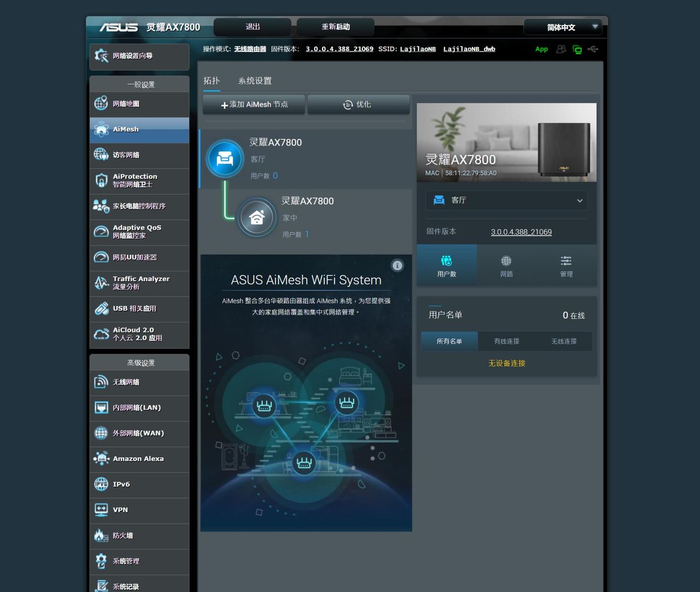Select the AiMesh sidebar icon
The image size is (700, 592).
[101, 129]
